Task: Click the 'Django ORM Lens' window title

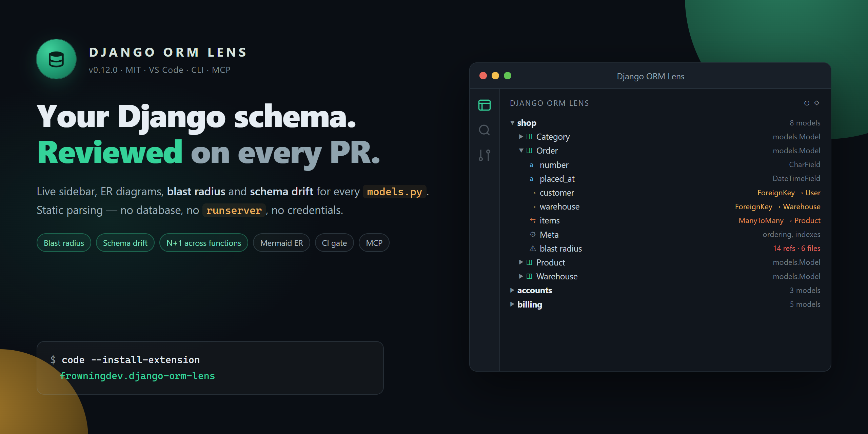Action: 650,76
